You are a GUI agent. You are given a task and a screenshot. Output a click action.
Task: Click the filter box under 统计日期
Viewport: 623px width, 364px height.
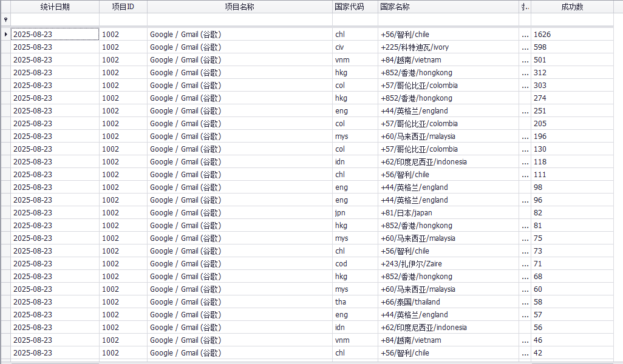[55, 19]
